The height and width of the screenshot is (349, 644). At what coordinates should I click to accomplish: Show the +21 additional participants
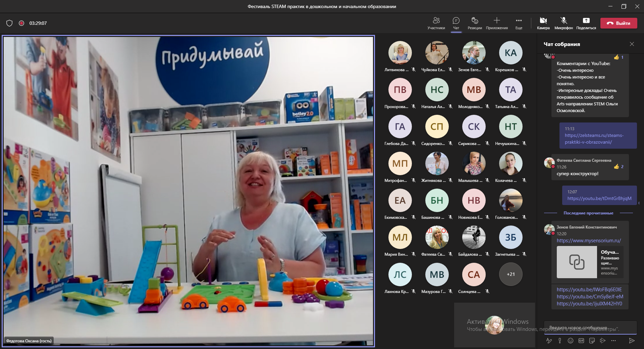pos(511,274)
